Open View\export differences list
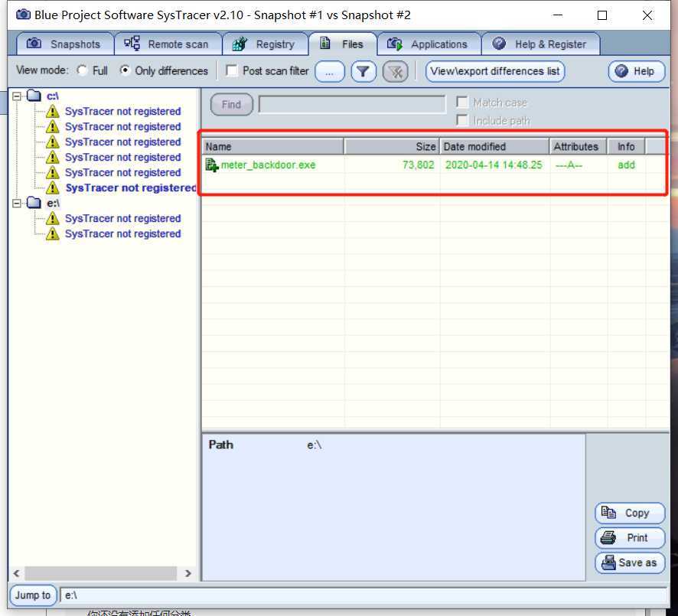Screen dimensions: 678x616 click(x=494, y=71)
